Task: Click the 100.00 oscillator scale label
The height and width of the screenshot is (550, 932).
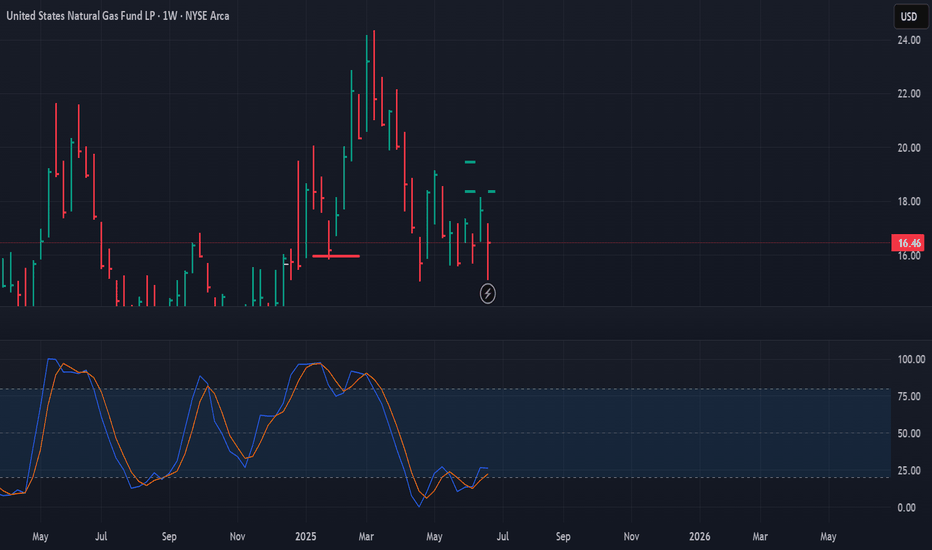Action: pos(911,359)
